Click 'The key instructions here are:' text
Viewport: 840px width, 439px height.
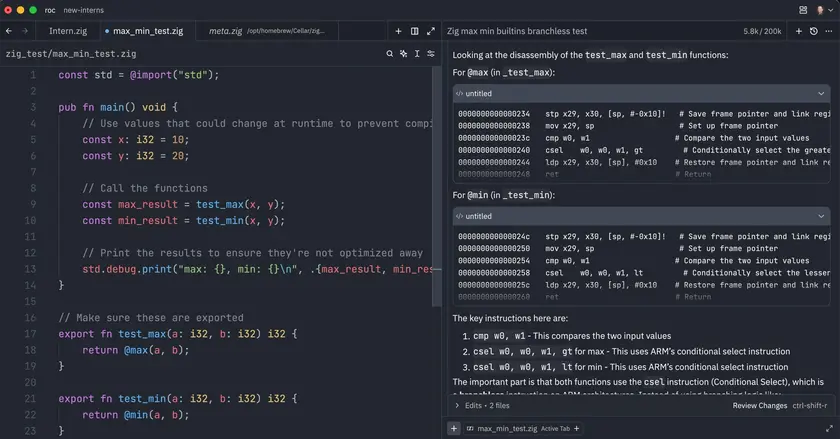pos(510,318)
